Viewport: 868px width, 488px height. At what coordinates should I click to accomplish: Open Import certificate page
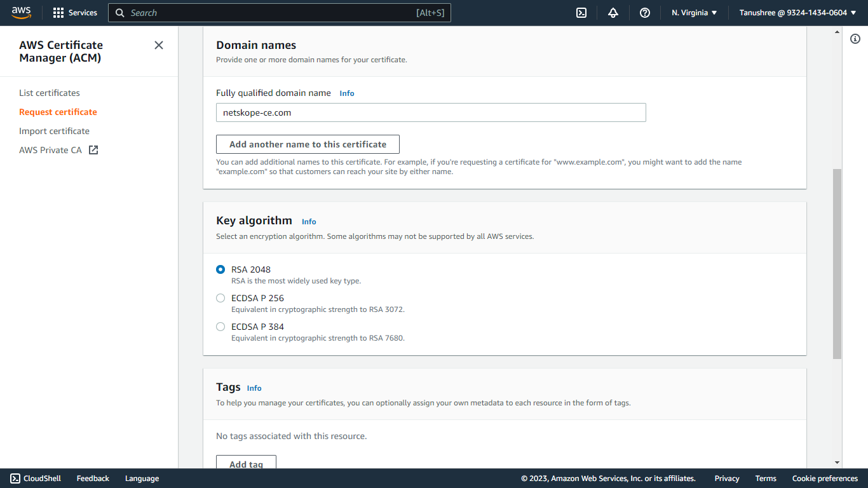54,131
